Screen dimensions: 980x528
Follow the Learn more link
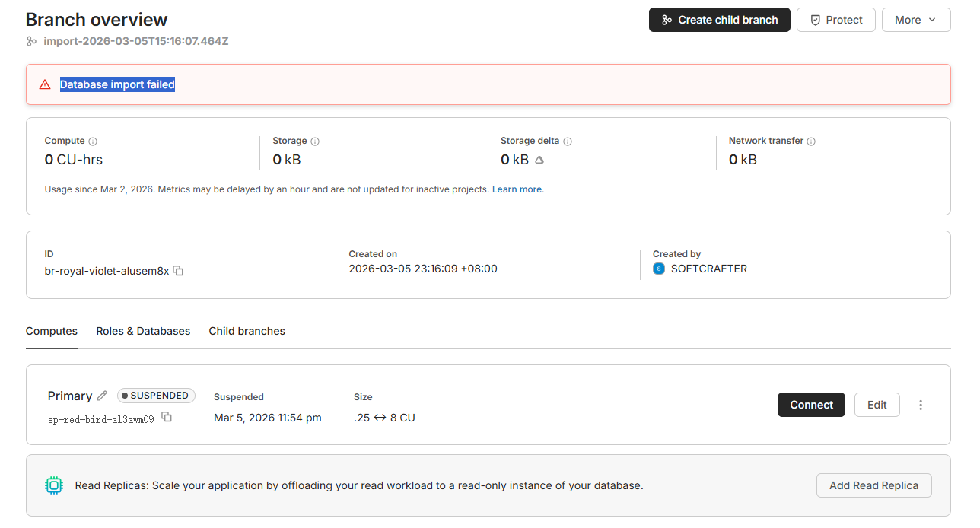(517, 189)
